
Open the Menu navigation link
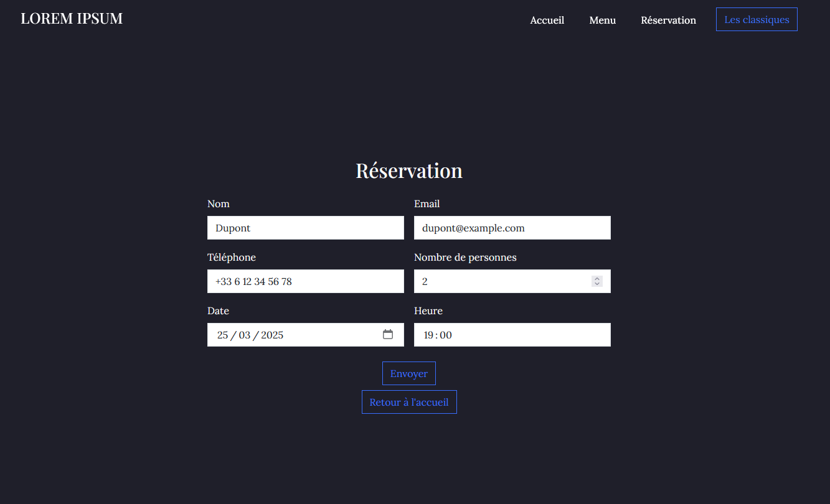602,20
